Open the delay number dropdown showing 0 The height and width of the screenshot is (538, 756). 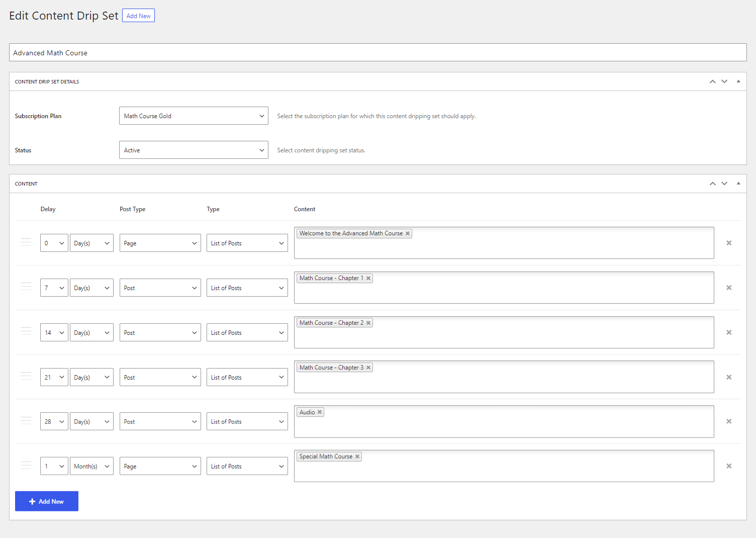pos(54,243)
